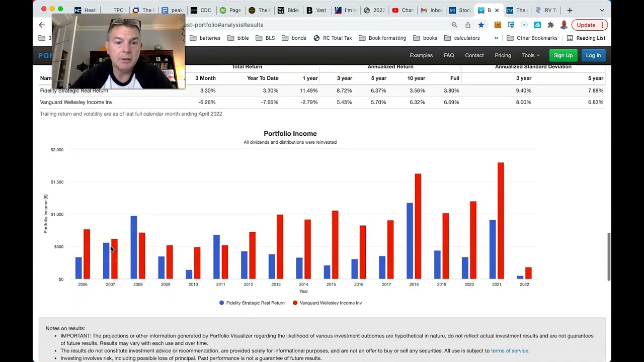The image size is (644, 362).
Task: Switch to the Page tab
Action: pyautogui.click(x=230, y=10)
